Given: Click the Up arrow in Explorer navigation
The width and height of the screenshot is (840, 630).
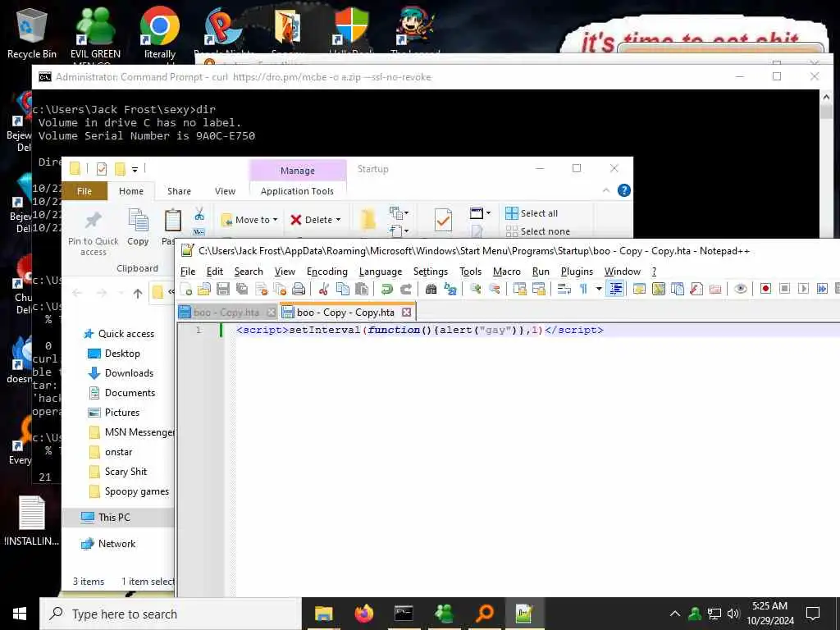Looking at the screenshot, I should click(x=138, y=293).
